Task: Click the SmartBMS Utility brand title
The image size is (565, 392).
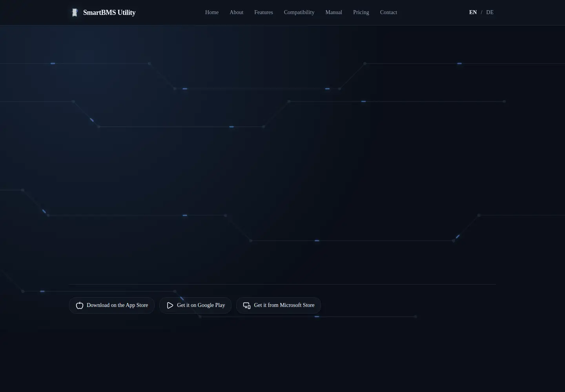Action: 109,13
